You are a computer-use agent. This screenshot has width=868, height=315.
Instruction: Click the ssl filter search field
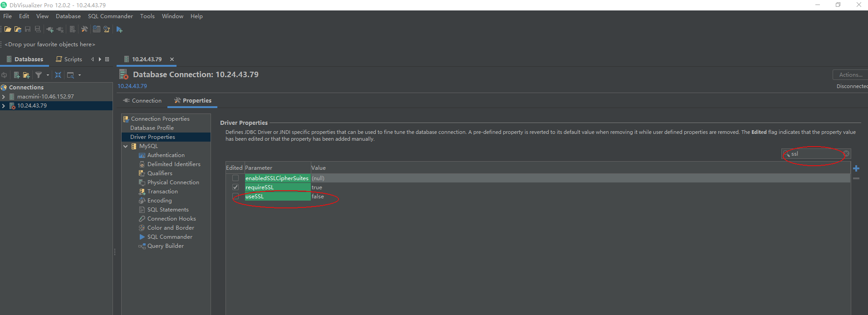point(815,154)
